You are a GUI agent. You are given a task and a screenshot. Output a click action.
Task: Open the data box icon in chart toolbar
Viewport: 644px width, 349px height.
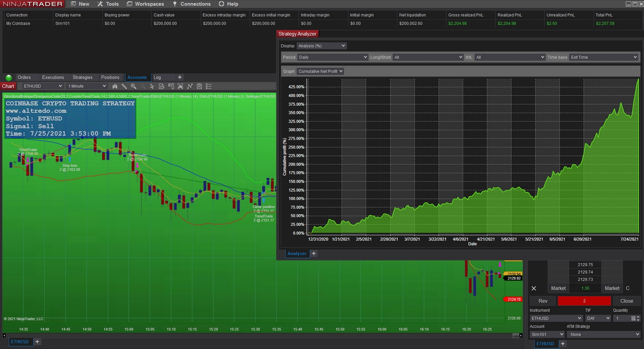[x=161, y=86]
